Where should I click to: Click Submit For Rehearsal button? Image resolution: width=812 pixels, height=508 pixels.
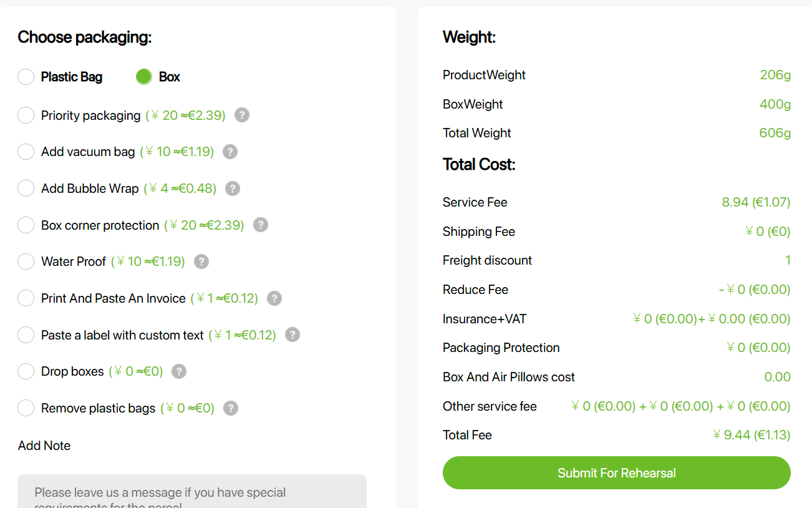[617, 472]
